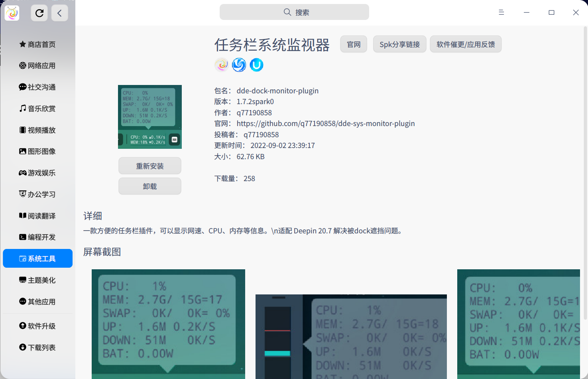Switch to the 系统工具 category

click(x=37, y=258)
